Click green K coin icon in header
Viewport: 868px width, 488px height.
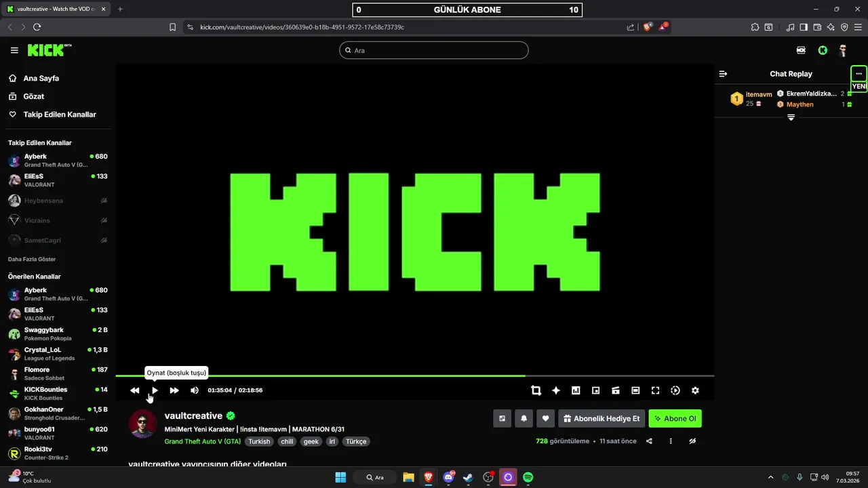pyautogui.click(x=823, y=50)
